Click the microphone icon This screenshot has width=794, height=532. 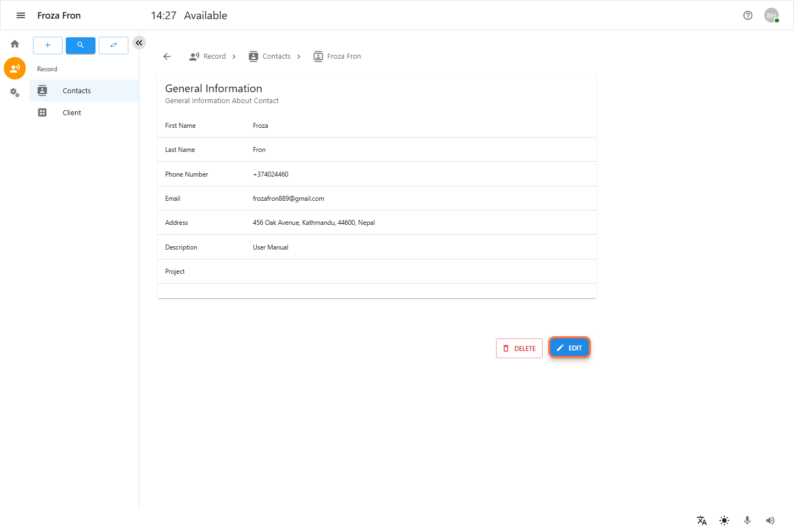[747, 520]
